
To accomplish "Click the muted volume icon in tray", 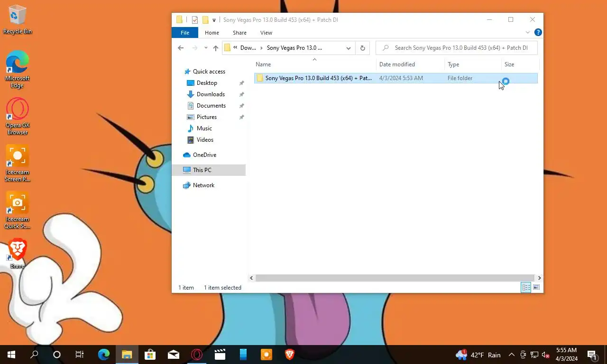I will (x=546, y=355).
